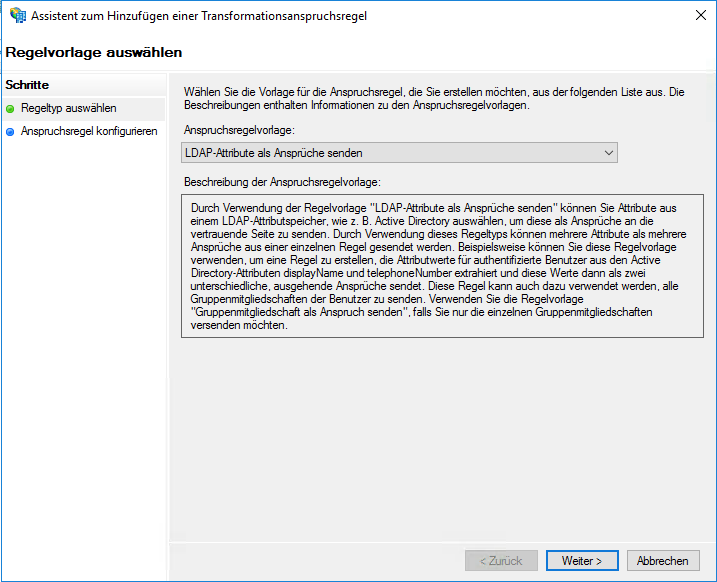Click the blue bullet beside Anspruchsregel konfigurieren

tap(10, 131)
